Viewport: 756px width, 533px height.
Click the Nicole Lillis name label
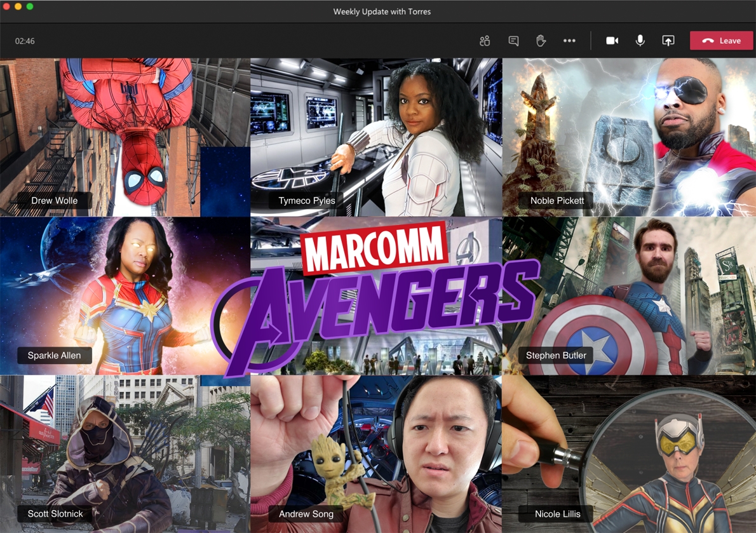point(557,514)
